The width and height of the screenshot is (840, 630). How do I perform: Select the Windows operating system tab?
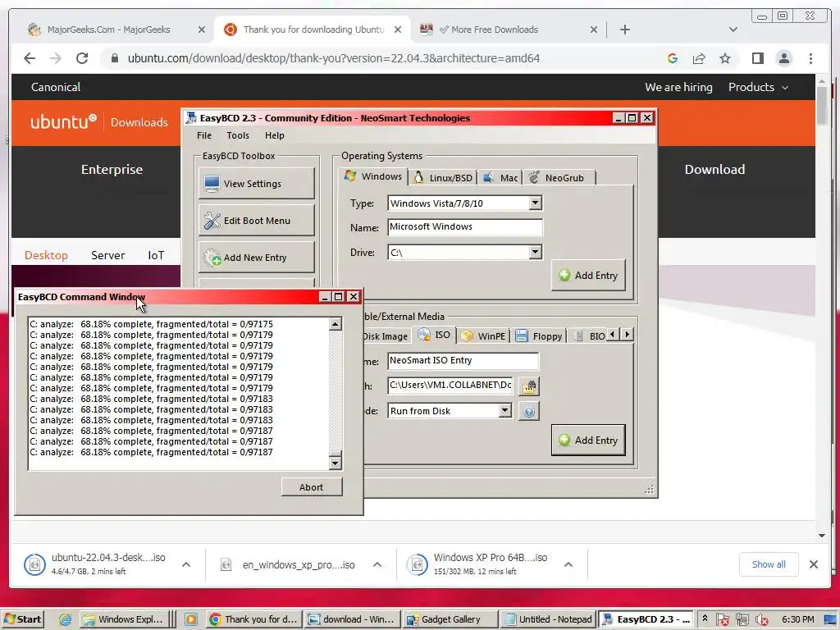[x=373, y=176]
